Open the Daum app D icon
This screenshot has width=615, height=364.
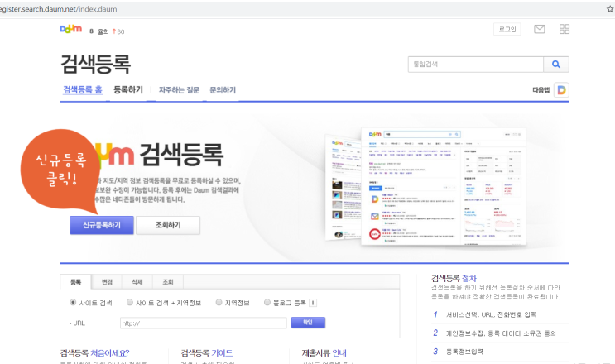click(x=562, y=90)
